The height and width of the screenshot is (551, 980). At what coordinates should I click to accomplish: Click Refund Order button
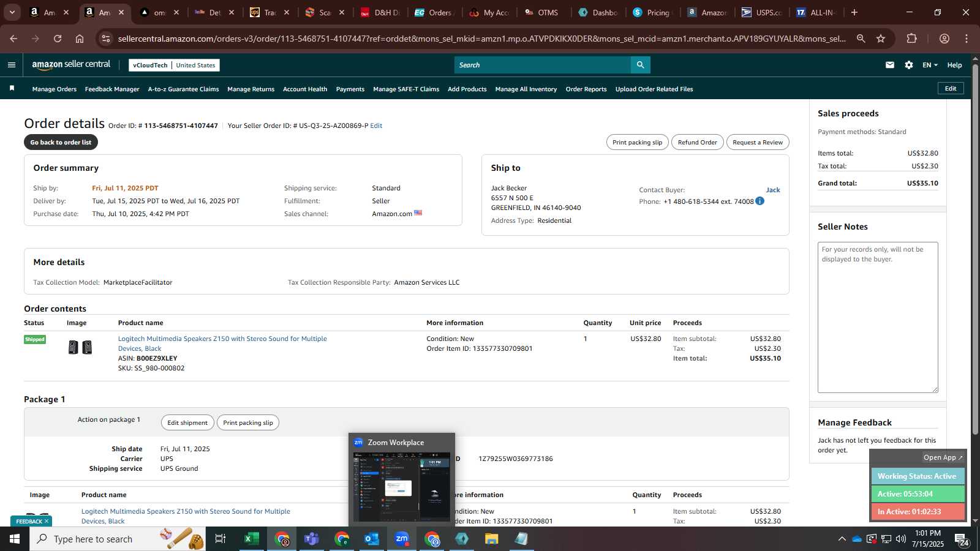coord(697,142)
